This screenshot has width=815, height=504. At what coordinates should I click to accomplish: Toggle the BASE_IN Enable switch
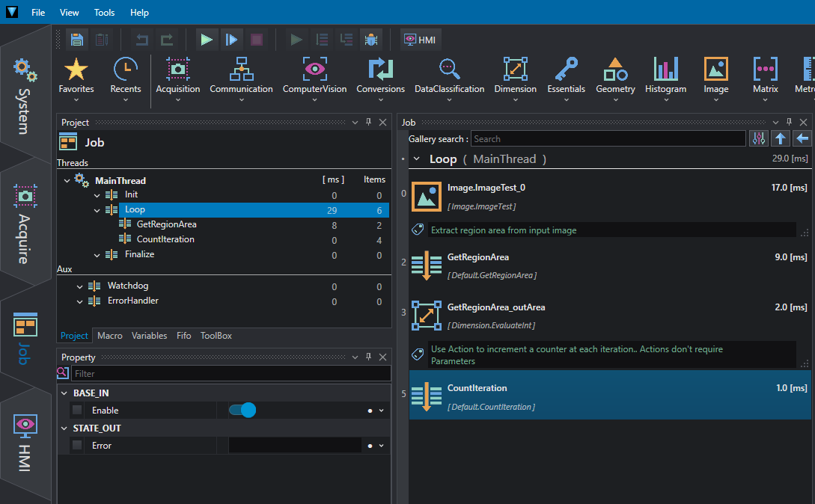242,410
